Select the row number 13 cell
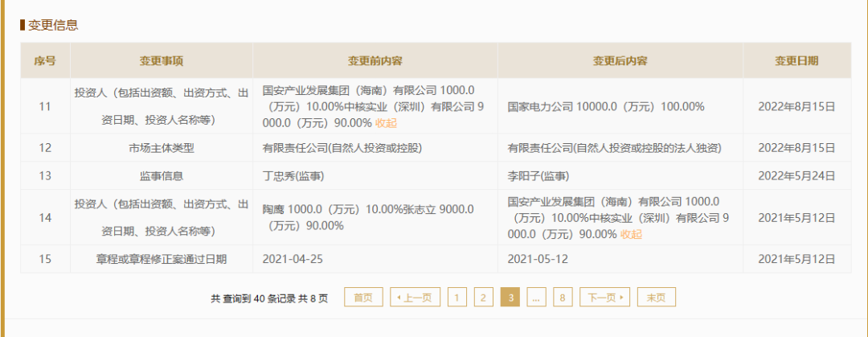The width and height of the screenshot is (868, 337). pos(45,175)
